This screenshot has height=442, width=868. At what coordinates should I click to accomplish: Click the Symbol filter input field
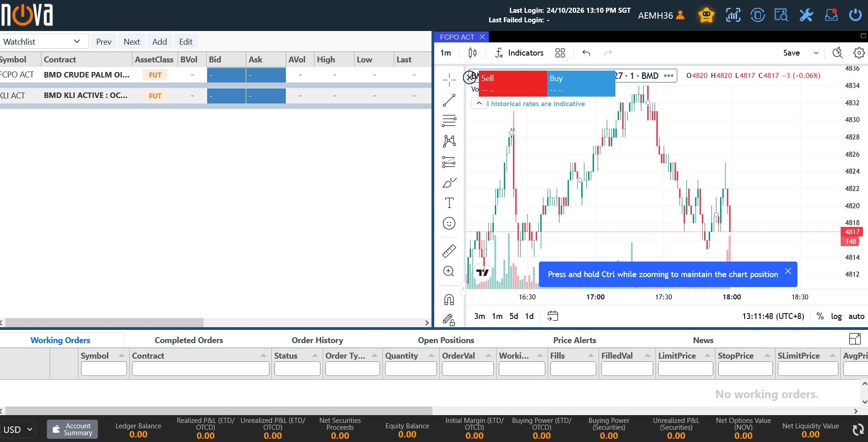(104, 369)
